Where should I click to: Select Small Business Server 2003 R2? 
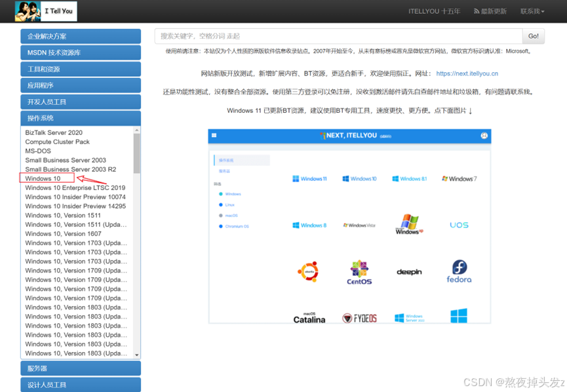[71, 169]
